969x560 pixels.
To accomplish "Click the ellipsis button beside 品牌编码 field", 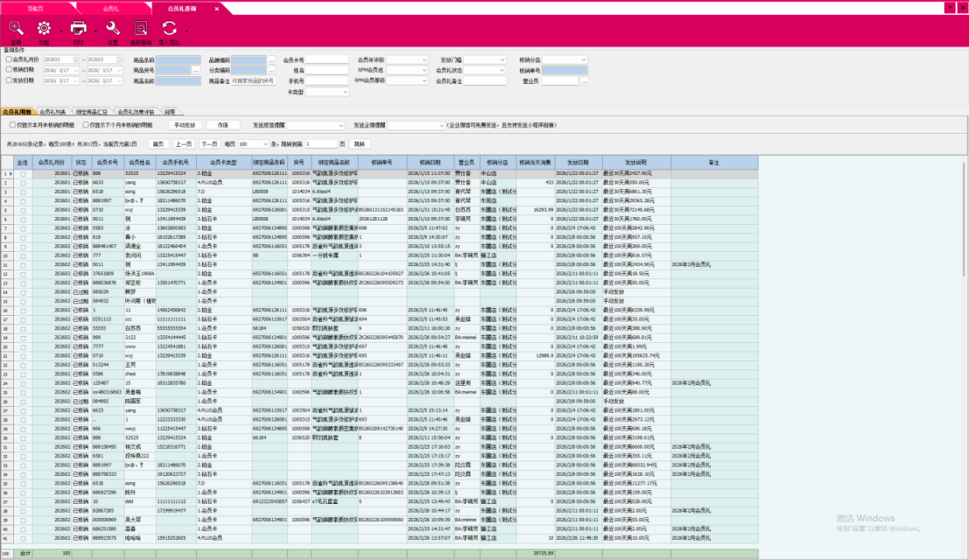I will coord(270,60).
